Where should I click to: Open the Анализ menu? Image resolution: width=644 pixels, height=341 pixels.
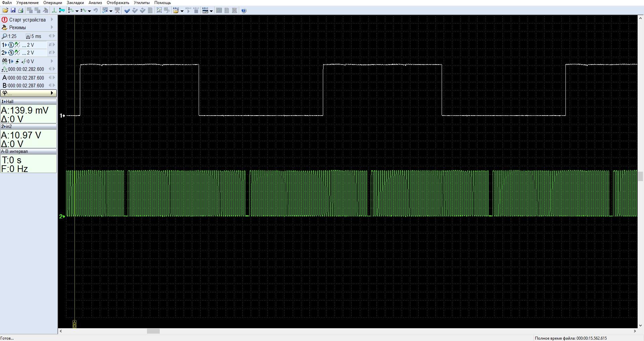tap(95, 3)
